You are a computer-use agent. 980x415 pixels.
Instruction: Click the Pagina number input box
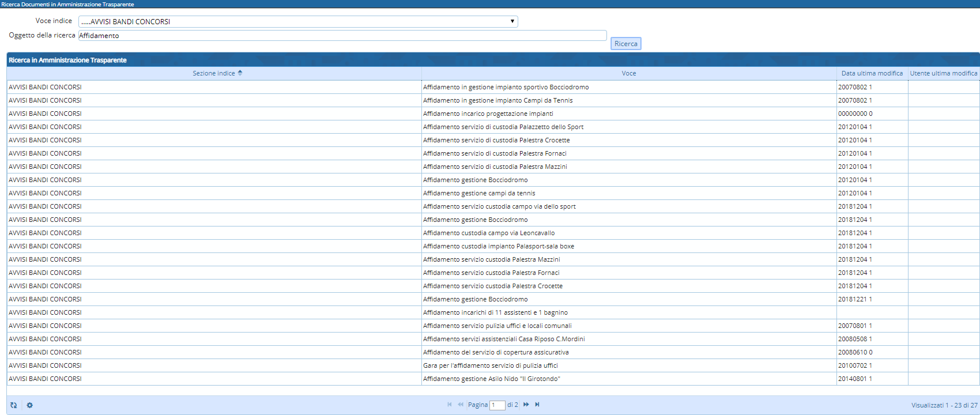(x=497, y=405)
